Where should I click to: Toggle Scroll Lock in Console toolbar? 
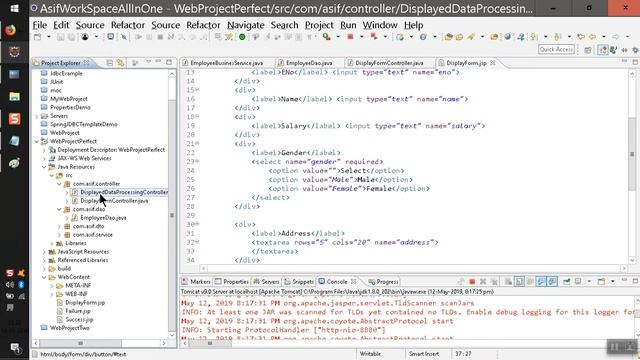(519, 282)
